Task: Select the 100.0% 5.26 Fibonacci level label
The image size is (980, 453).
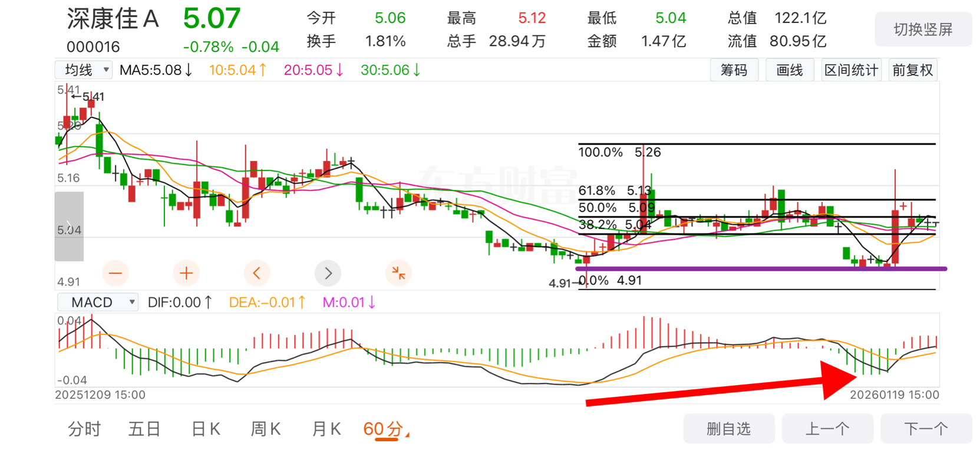Action: pos(619,152)
